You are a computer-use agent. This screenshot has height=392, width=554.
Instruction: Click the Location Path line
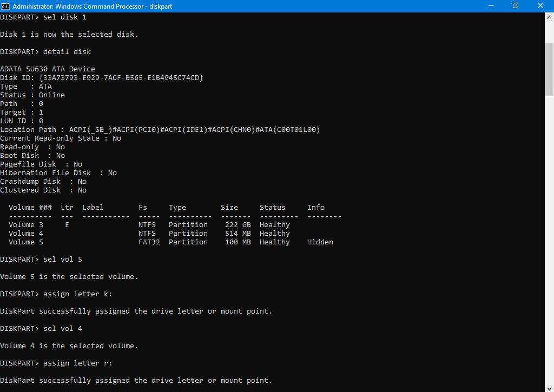160,130
